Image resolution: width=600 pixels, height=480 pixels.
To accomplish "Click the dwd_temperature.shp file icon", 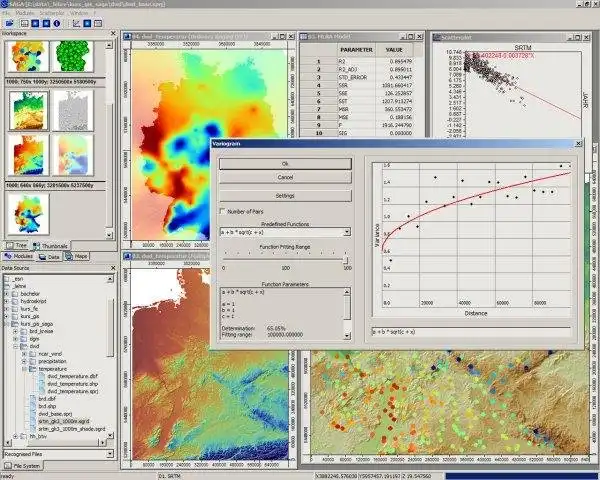I will tap(42, 384).
